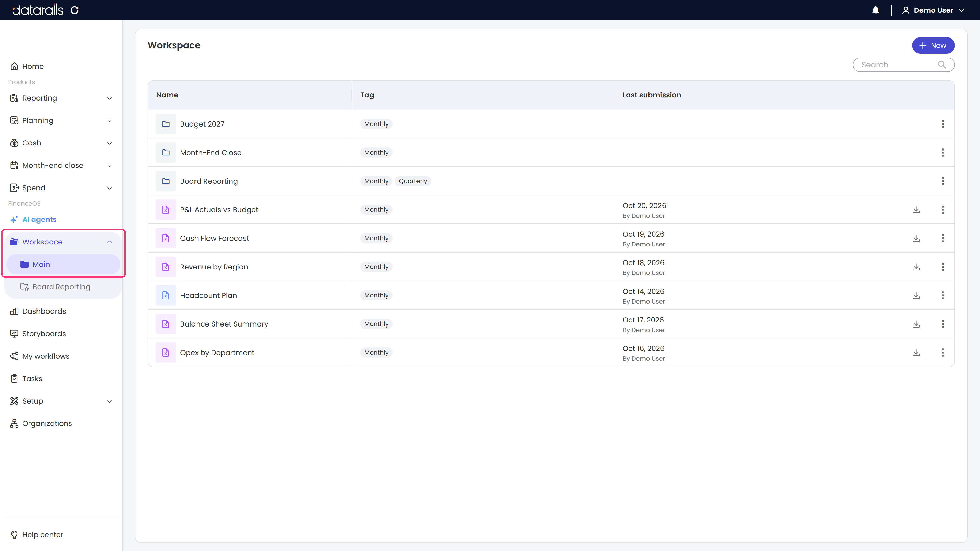Open the kebab menu for Headcount Plan
Image resolution: width=980 pixels, height=551 pixels.
pyautogui.click(x=943, y=295)
